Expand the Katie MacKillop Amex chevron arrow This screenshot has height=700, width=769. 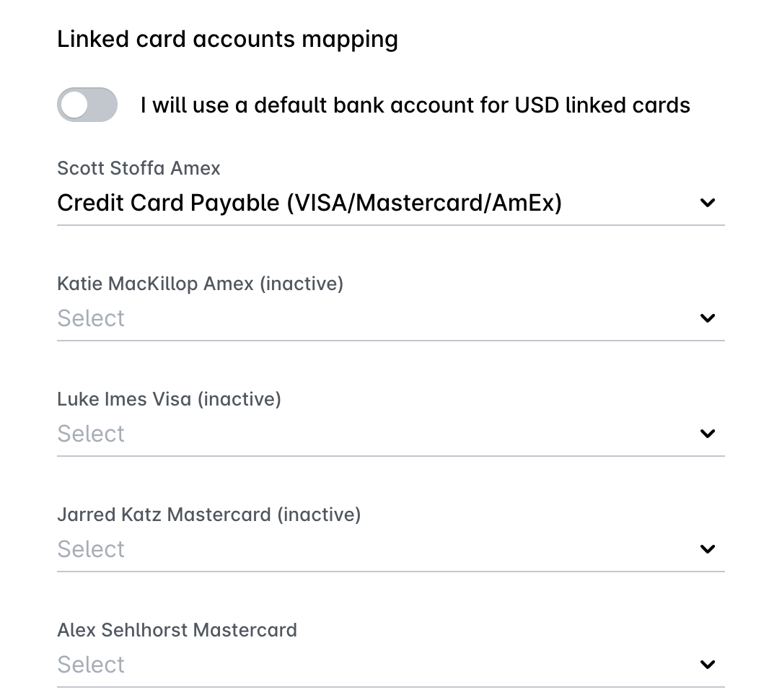[707, 318]
